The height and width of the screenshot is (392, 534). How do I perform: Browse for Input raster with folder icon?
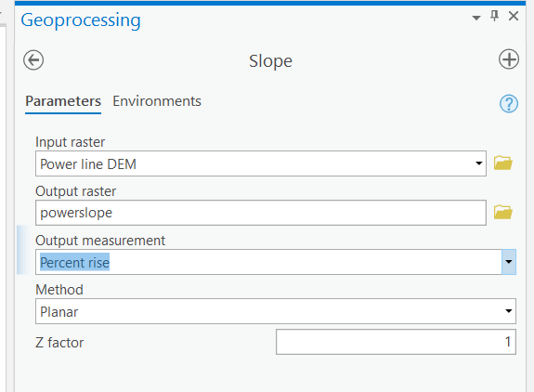point(503,163)
